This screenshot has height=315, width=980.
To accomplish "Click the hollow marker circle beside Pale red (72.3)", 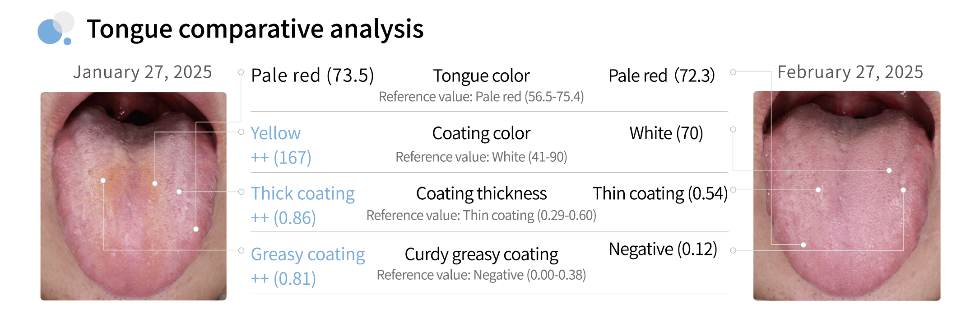I will [x=733, y=72].
